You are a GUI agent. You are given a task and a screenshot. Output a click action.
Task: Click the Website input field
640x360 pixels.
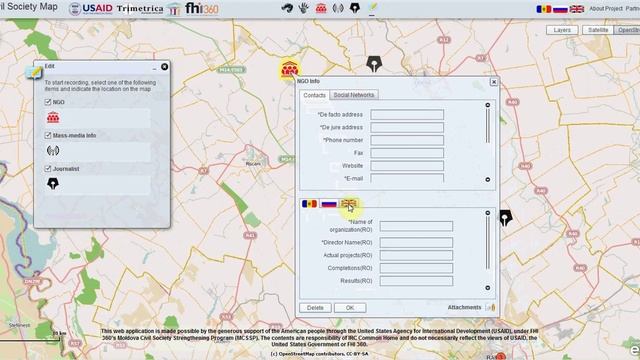point(407,166)
